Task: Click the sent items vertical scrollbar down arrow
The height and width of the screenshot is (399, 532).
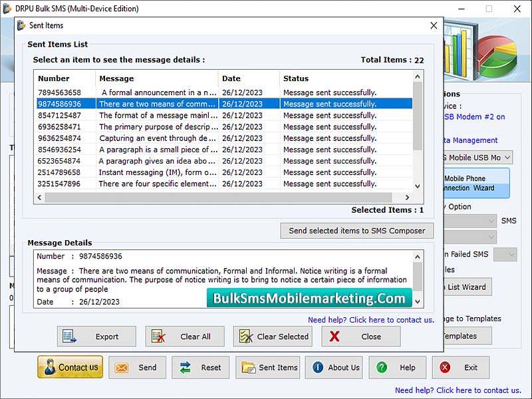Action: 418,186
